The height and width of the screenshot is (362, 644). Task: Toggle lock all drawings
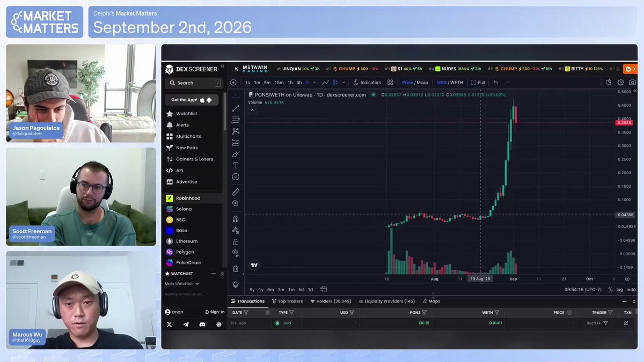click(236, 242)
